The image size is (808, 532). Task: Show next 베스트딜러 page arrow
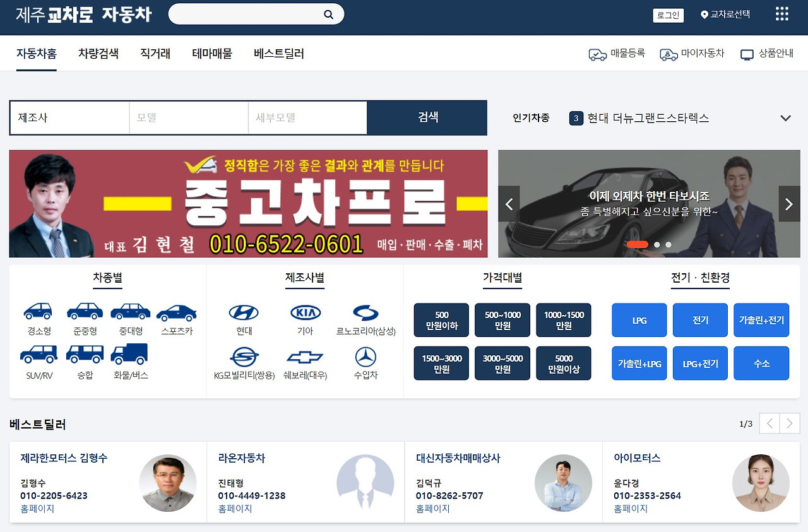pos(790,423)
